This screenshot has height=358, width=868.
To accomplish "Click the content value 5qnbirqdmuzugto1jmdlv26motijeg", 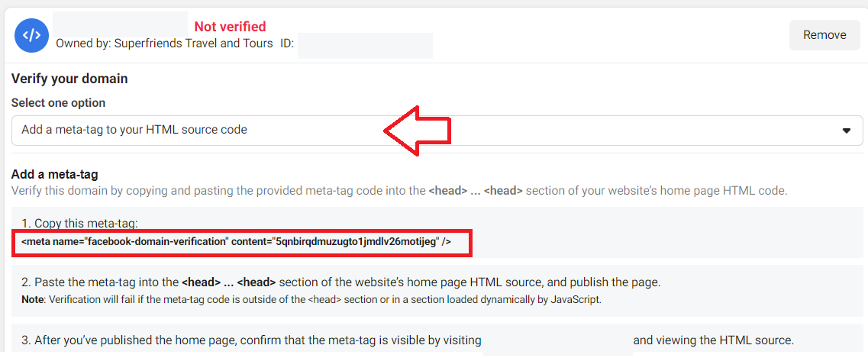I will coord(353,242).
